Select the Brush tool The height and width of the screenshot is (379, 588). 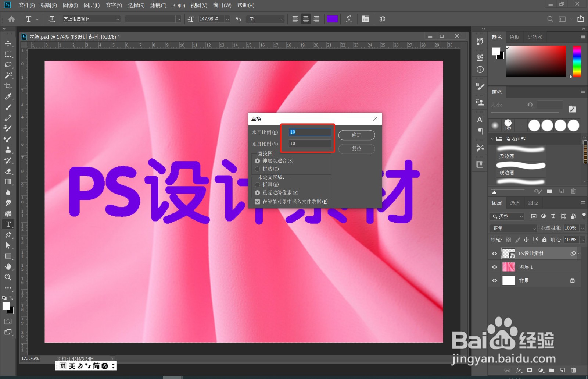point(8,107)
